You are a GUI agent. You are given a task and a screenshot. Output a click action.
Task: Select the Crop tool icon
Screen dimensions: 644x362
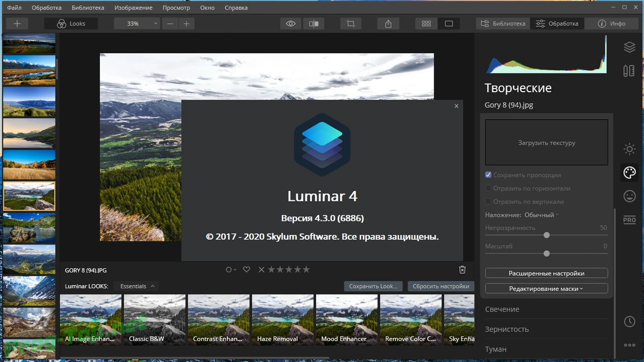[x=351, y=24]
